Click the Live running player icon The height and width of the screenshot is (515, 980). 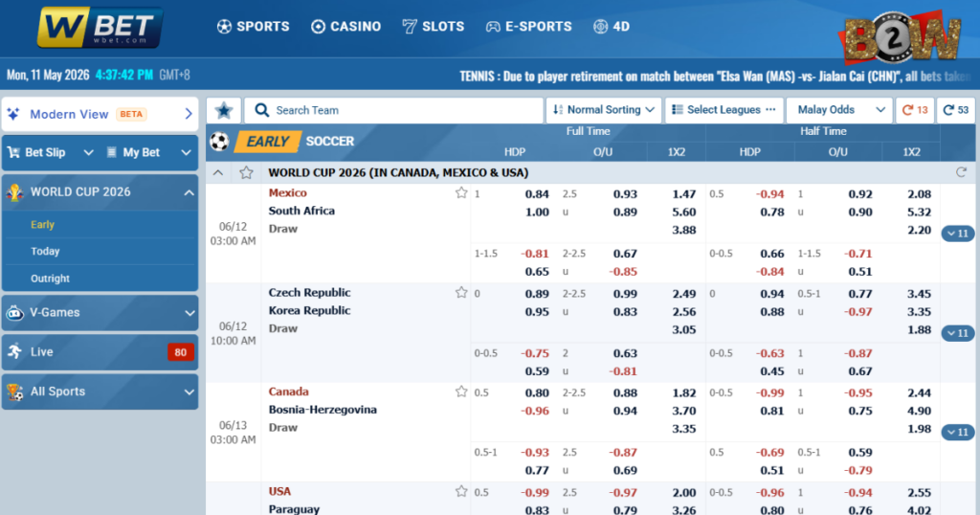point(14,352)
